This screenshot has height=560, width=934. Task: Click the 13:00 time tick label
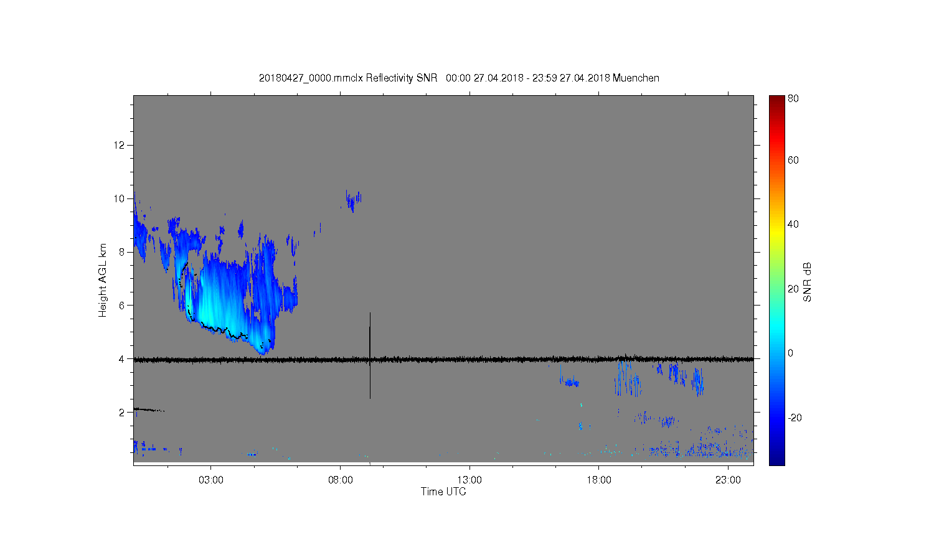click(469, 480)
